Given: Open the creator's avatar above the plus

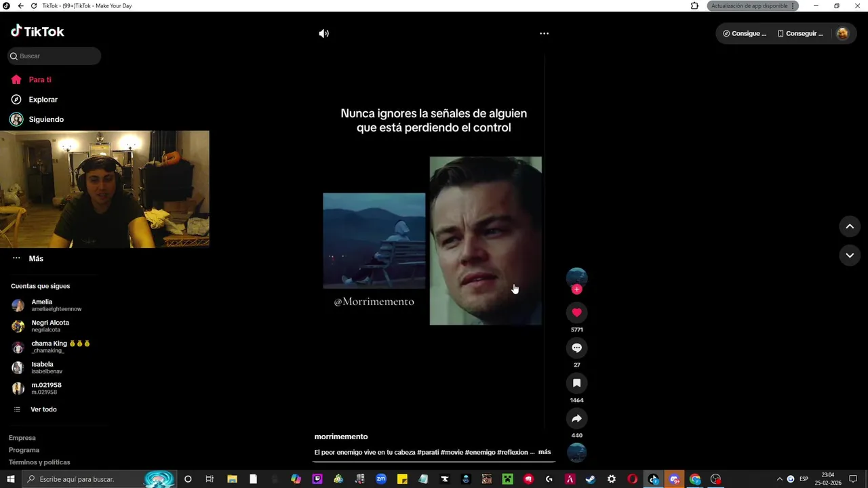Looking at the screenshot, I should click(x=576, y=277).
